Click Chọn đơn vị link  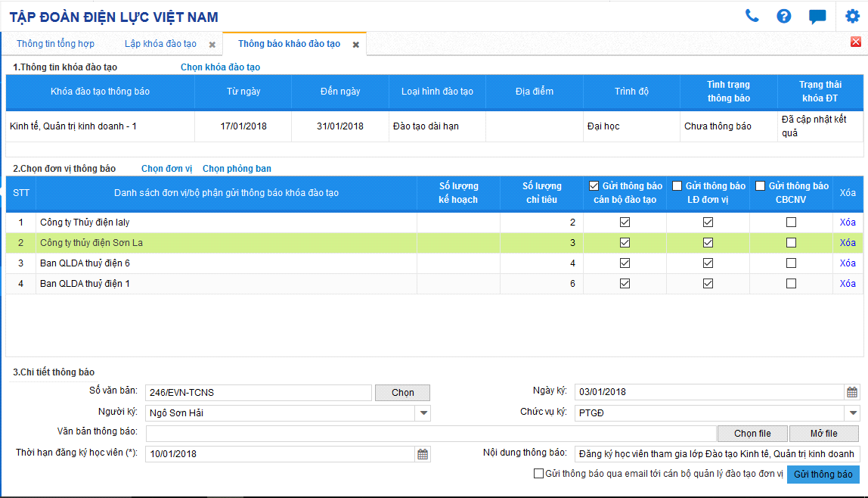(x=166, y=169)
